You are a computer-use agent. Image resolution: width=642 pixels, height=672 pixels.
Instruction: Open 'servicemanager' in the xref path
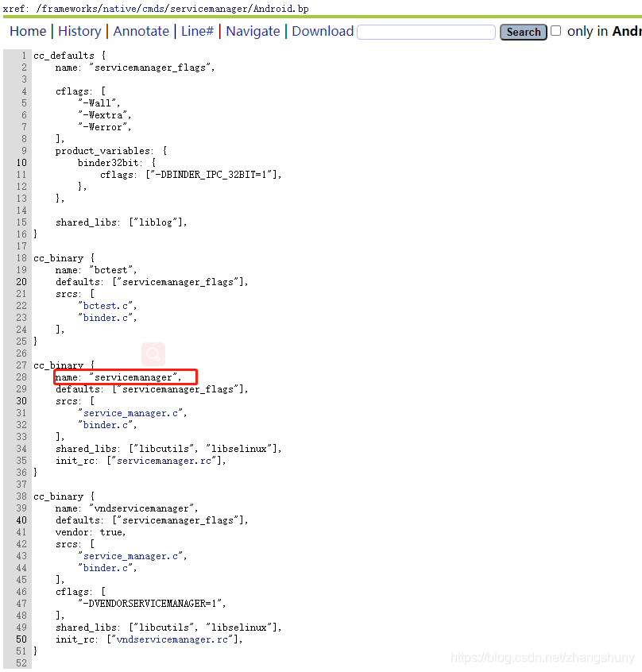[209, 9]
